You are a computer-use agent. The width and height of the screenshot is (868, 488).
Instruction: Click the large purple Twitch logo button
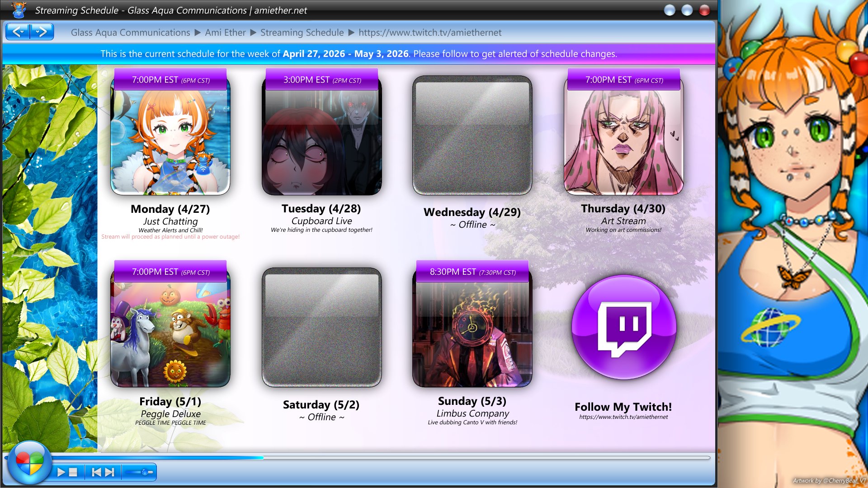tap(623, 327)
